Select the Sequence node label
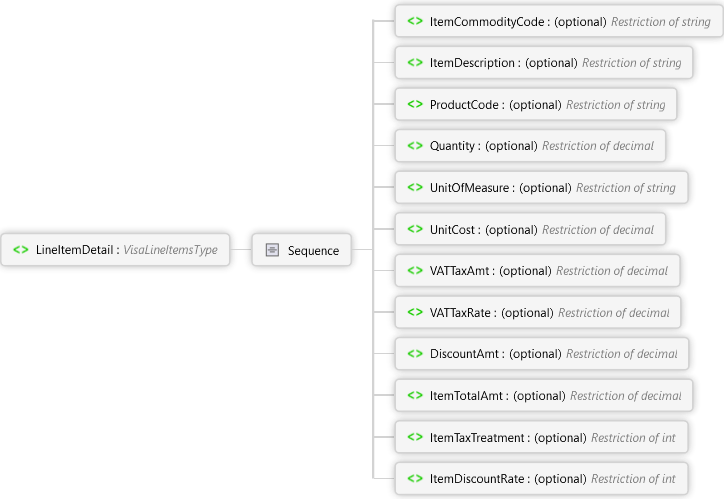The height and width of the screenshot is (499, 724). click(x=313, y=250)
